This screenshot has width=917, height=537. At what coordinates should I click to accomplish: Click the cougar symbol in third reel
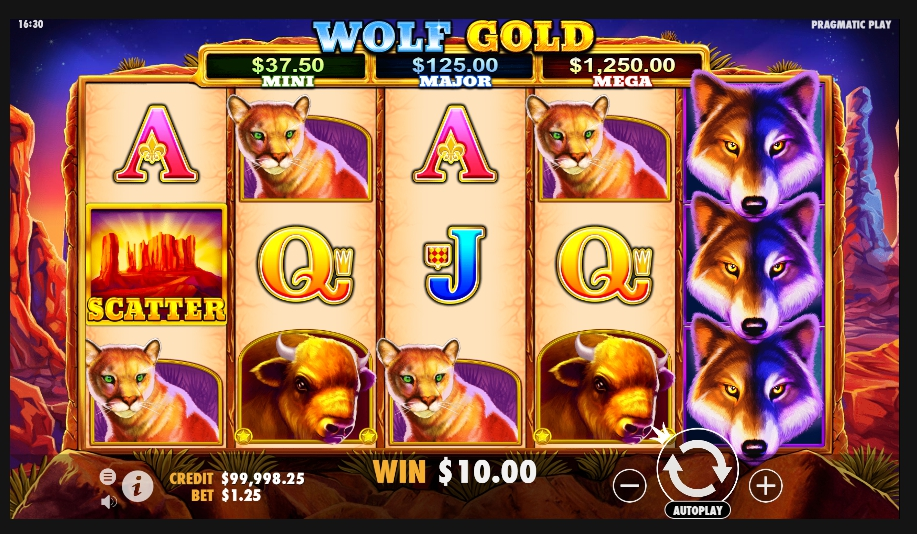pyautogui.click(x=449, y=390)
